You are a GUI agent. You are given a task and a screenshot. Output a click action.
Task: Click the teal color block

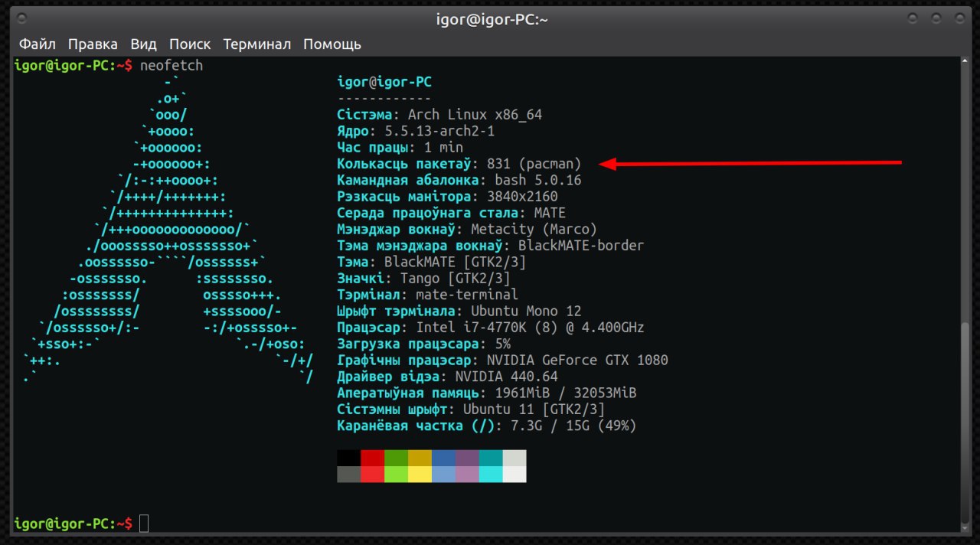[x=491, y=458]
